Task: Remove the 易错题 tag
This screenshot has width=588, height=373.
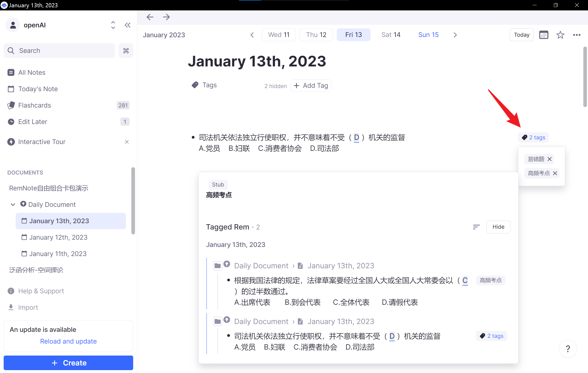Action: click(550, 159)
